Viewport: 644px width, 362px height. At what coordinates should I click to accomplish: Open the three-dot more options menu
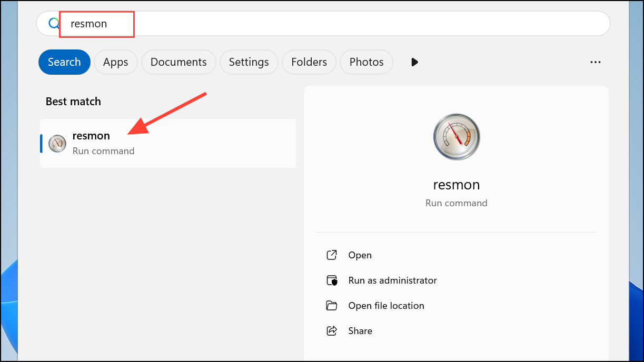[596, 62]
